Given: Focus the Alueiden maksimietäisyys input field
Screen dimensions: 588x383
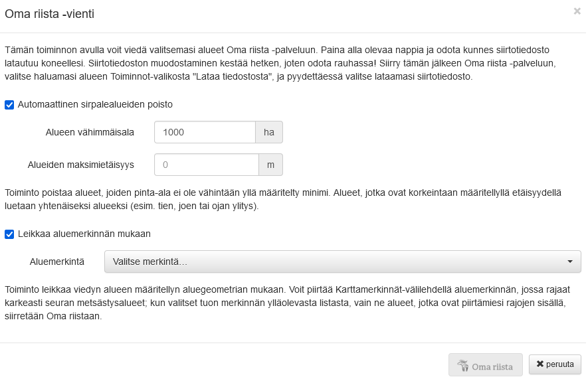Looking at the screenshot, I should [207, 165].
